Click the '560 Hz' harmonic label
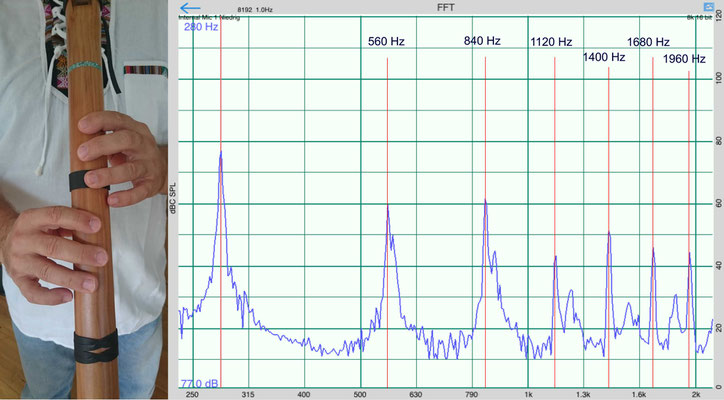This screenshot has width=724, height=400. [386, 42]
